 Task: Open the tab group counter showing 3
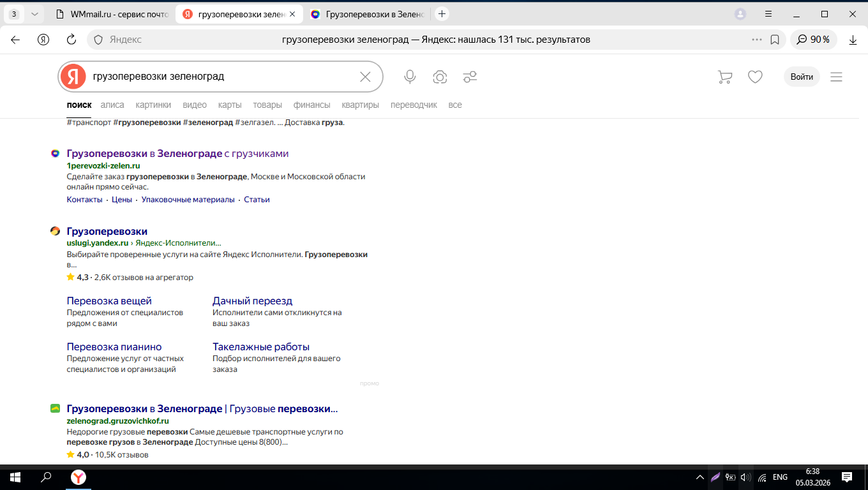point(14,14)
